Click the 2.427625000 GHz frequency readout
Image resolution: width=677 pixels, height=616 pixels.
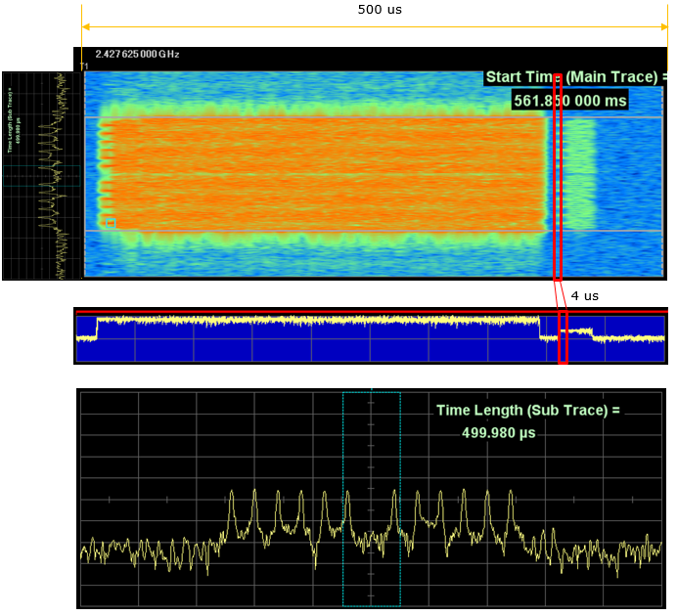(137, 54)
